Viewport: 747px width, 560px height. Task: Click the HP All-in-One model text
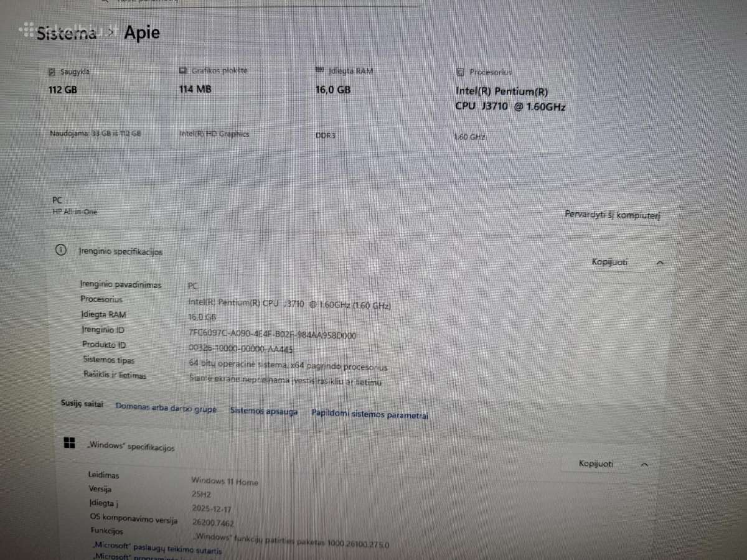[x=75, y=212]
